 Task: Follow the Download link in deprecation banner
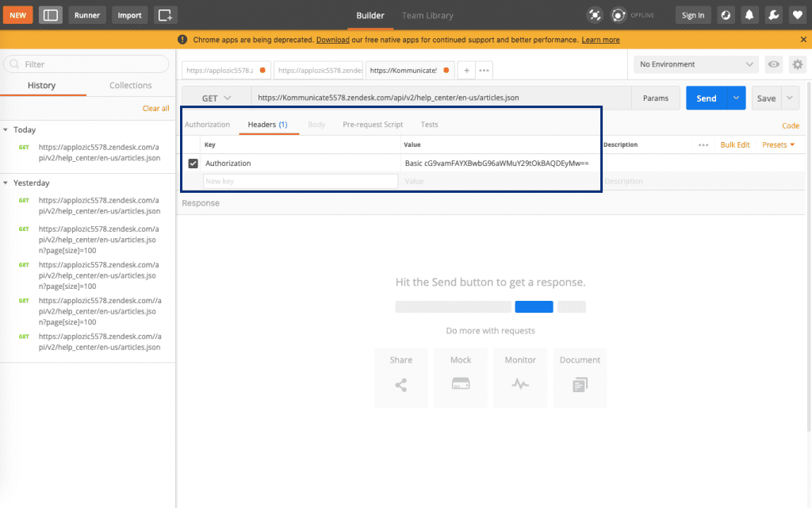click(332, 40)
